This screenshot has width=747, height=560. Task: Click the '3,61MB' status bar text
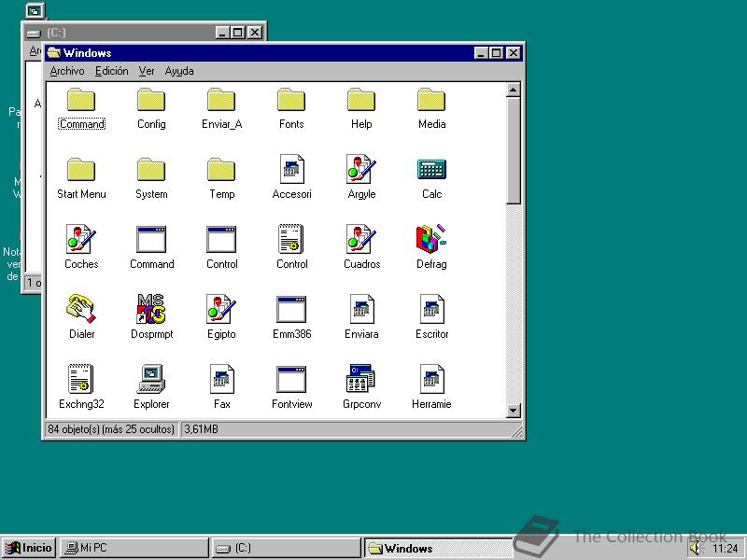202,429
